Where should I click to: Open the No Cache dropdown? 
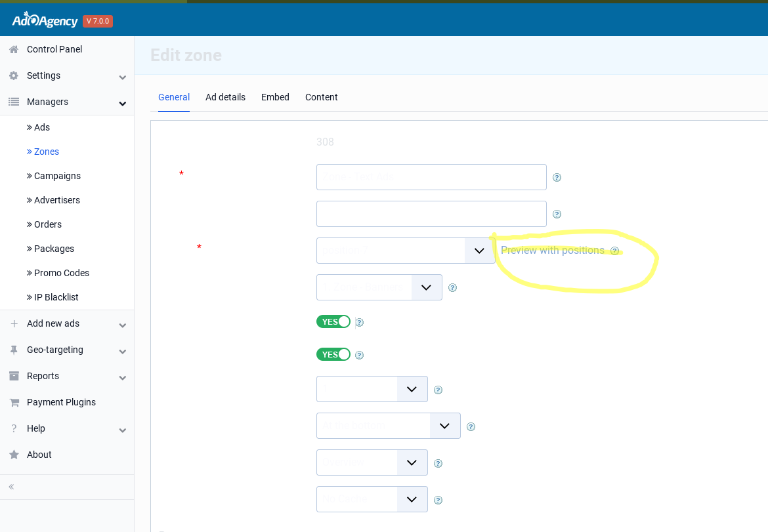click(372, 499)
